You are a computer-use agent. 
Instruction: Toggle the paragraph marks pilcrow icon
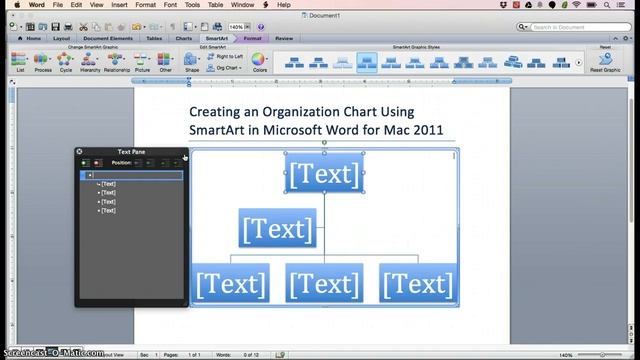pyautogui.click(x=172, y=27)
